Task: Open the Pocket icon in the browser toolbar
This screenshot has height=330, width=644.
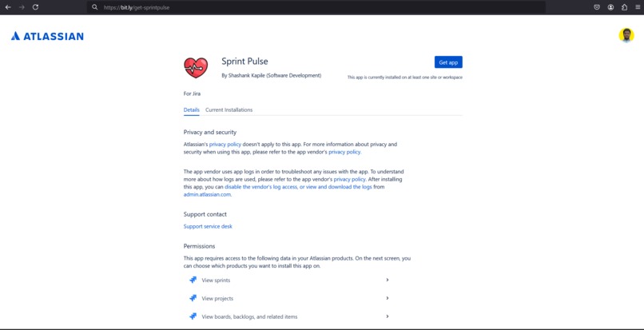Action: point(597,7)
